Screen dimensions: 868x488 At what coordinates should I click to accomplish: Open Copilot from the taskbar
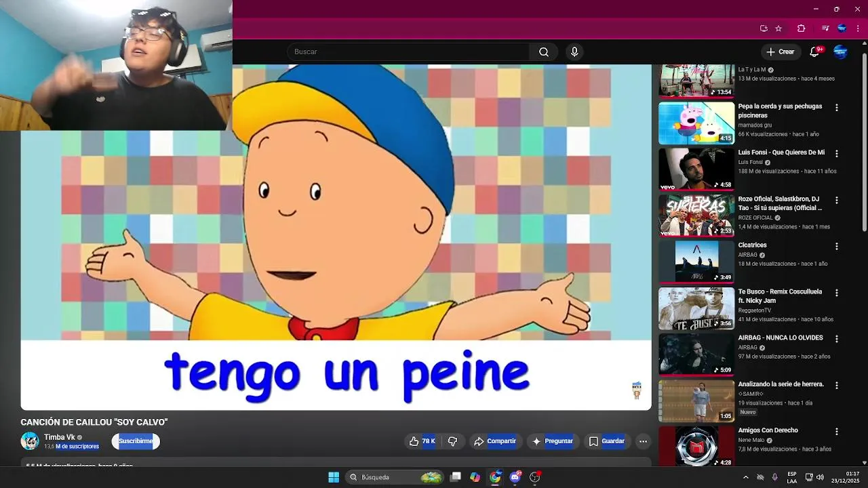[475, 477]
